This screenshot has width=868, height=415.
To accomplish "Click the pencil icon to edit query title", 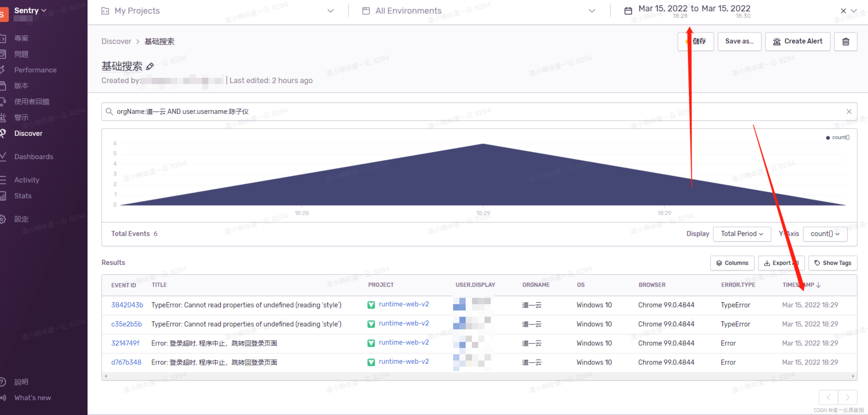I will pos(150,66).
